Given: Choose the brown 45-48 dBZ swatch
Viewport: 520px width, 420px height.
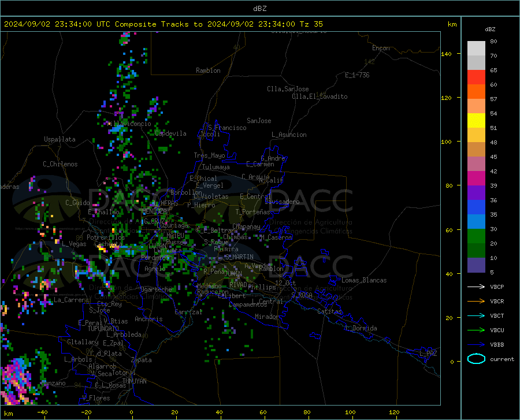Looking at the screenshot, I should click(476, 150).
